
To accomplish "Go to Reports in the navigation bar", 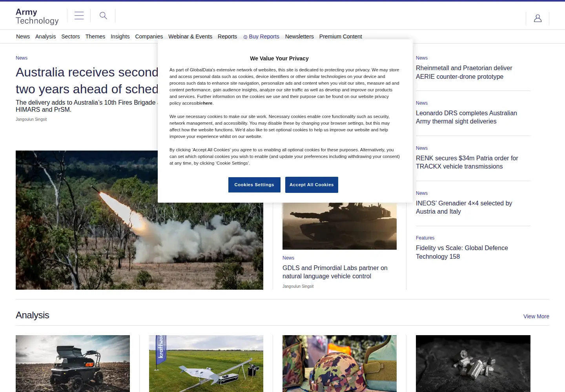I will pos(228,36).
